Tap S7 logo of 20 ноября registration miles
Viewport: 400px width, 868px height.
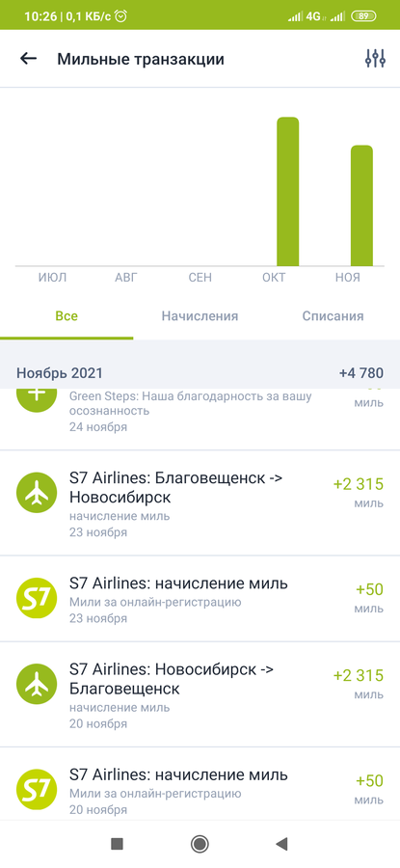[37, 789]
